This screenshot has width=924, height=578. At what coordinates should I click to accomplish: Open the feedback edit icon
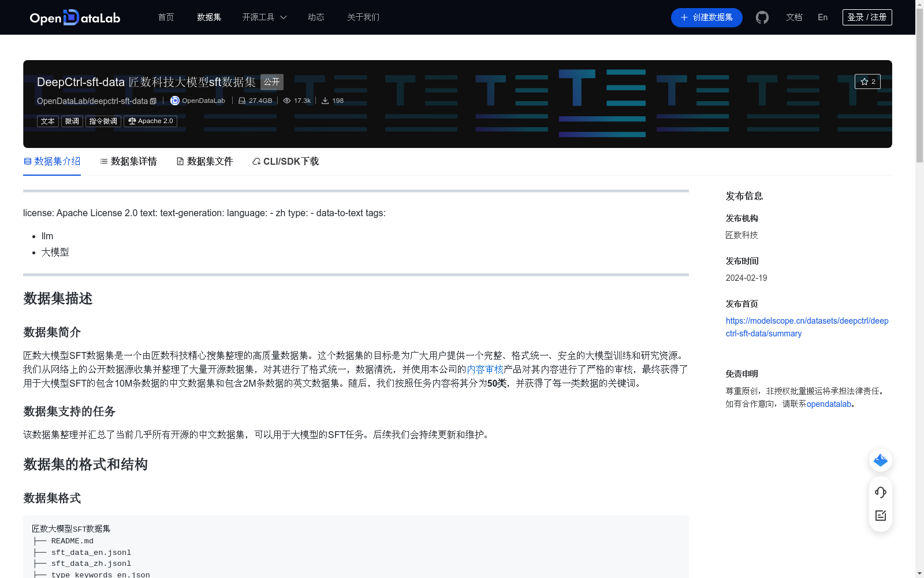click(881, 516)
